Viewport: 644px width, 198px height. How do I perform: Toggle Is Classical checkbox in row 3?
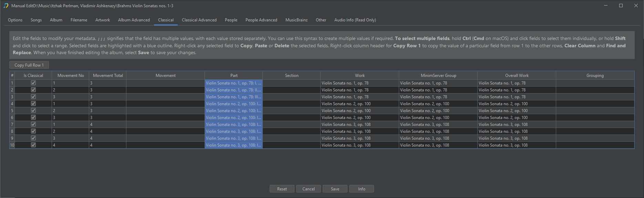click(x=33, y=97)
